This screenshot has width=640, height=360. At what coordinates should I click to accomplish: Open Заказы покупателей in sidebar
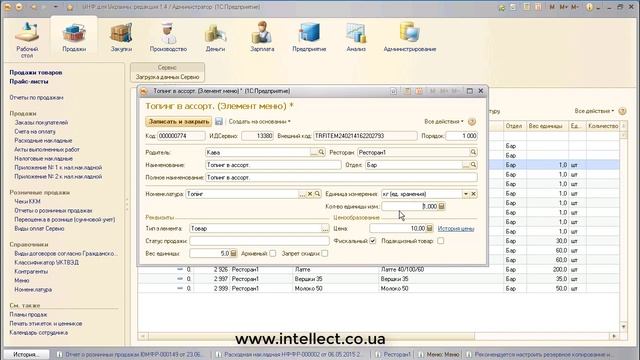click(41, 122)
